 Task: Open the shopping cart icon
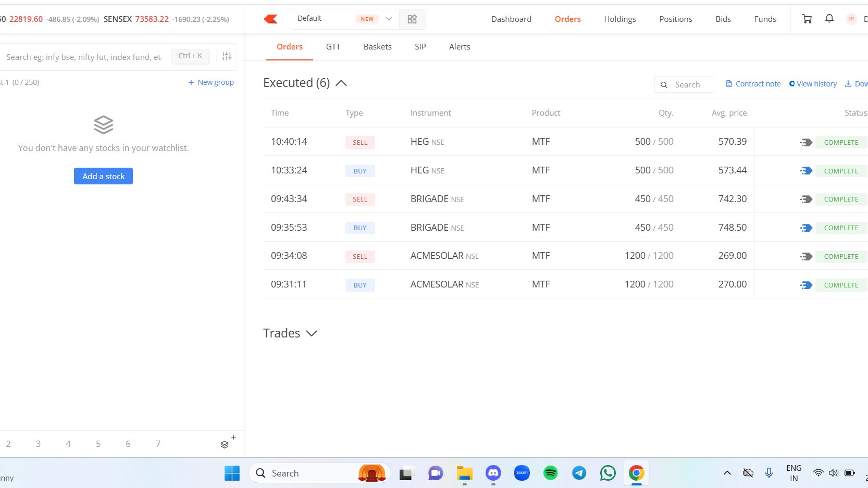click(x=807, y=19)
